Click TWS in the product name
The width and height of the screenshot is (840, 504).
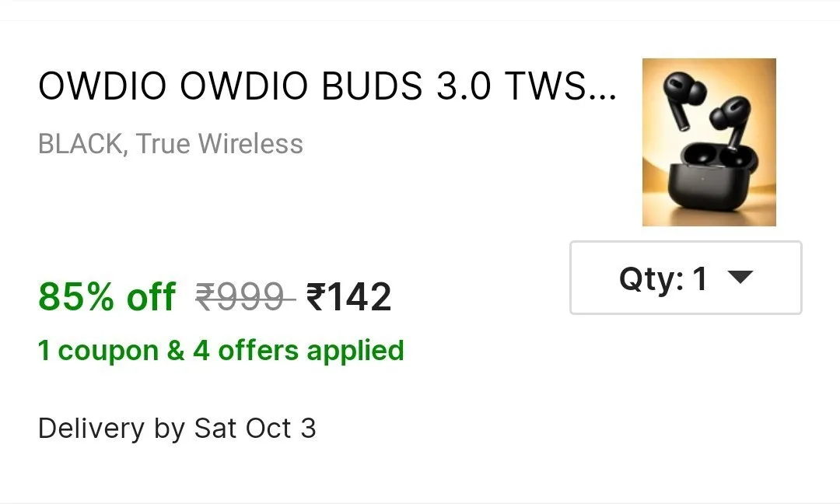545,86
